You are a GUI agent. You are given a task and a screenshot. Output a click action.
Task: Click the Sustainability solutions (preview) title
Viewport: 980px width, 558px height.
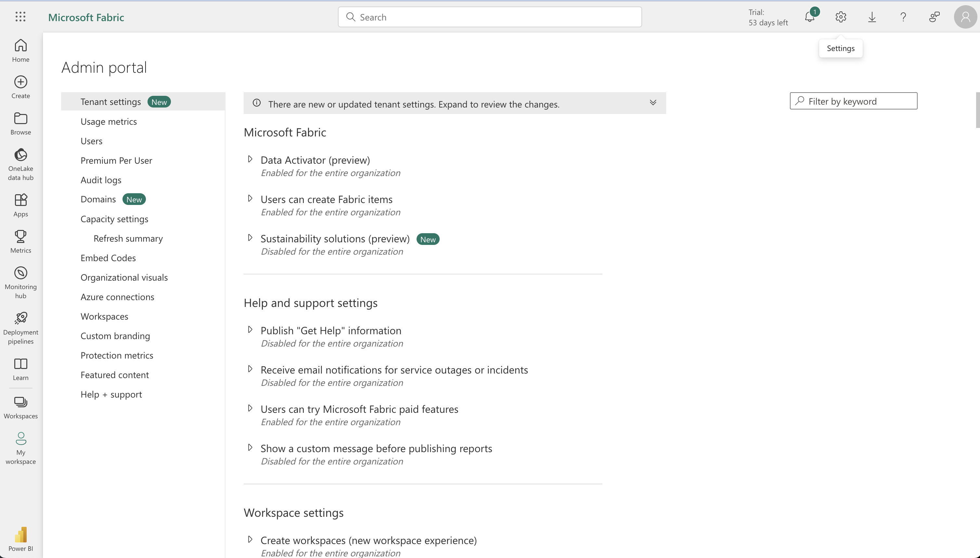point(335,239)
